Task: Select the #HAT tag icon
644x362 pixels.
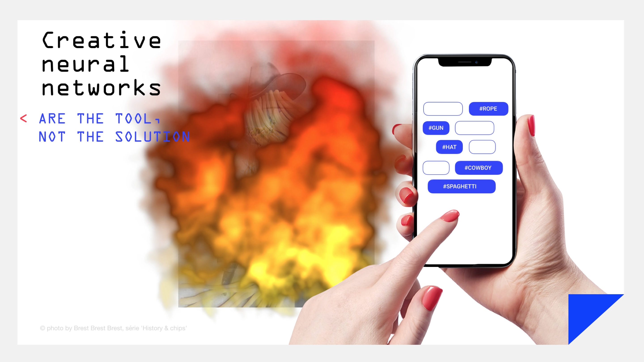Action: [x=449, y=147]
